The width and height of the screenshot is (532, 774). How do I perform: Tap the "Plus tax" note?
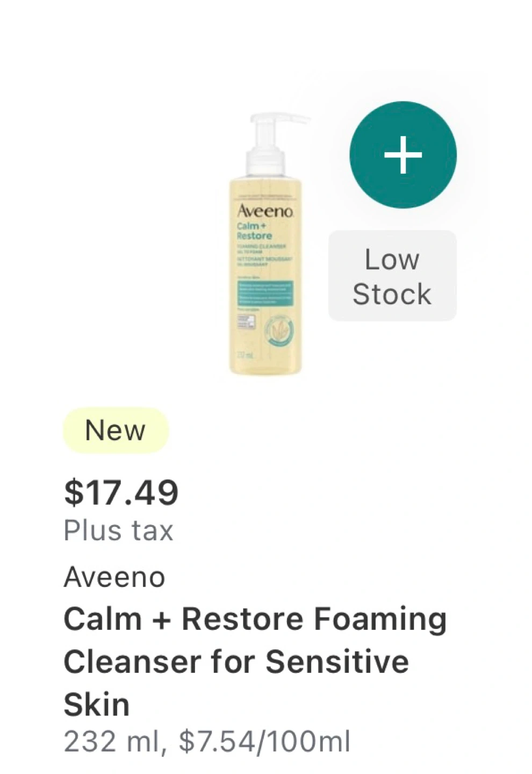(x=118, y=531)
